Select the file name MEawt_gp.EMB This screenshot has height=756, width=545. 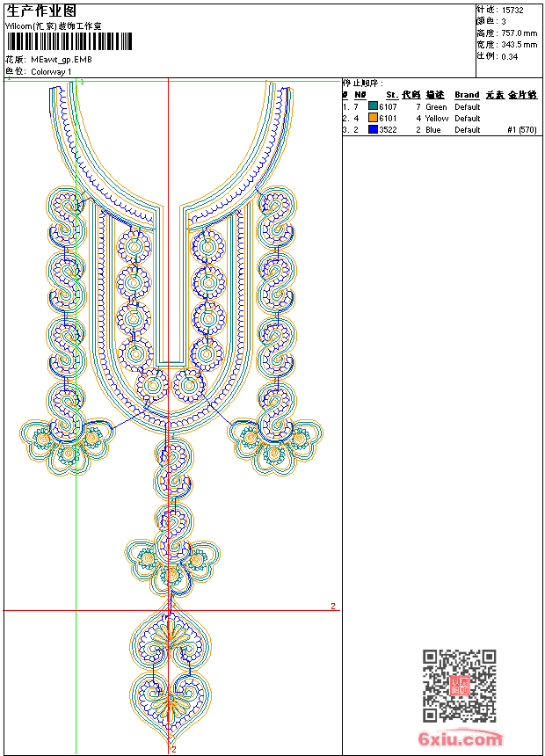tap(62, 60)
